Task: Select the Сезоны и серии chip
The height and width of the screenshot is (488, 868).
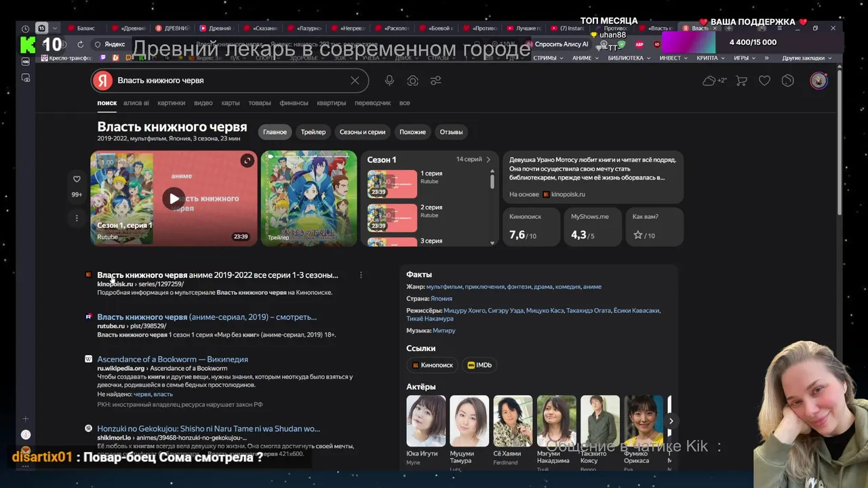Action: (362, 131)
